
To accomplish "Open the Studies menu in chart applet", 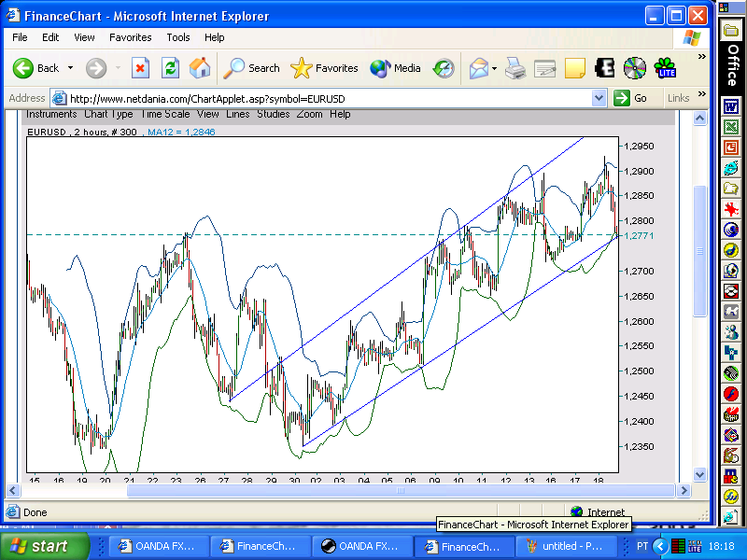I will pyautogui.click(x=274, y=114).
